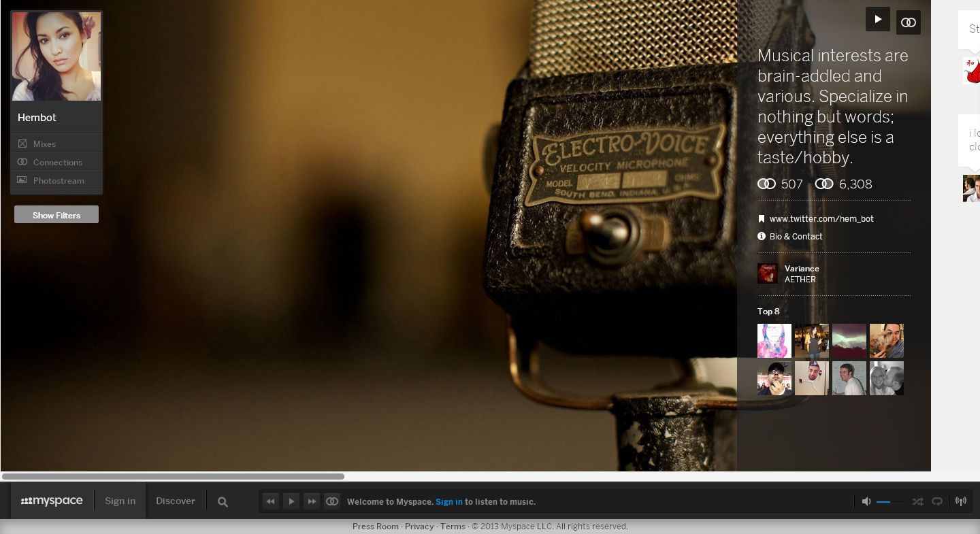Click the blue Sign in link in the player

tap(449, 502)
